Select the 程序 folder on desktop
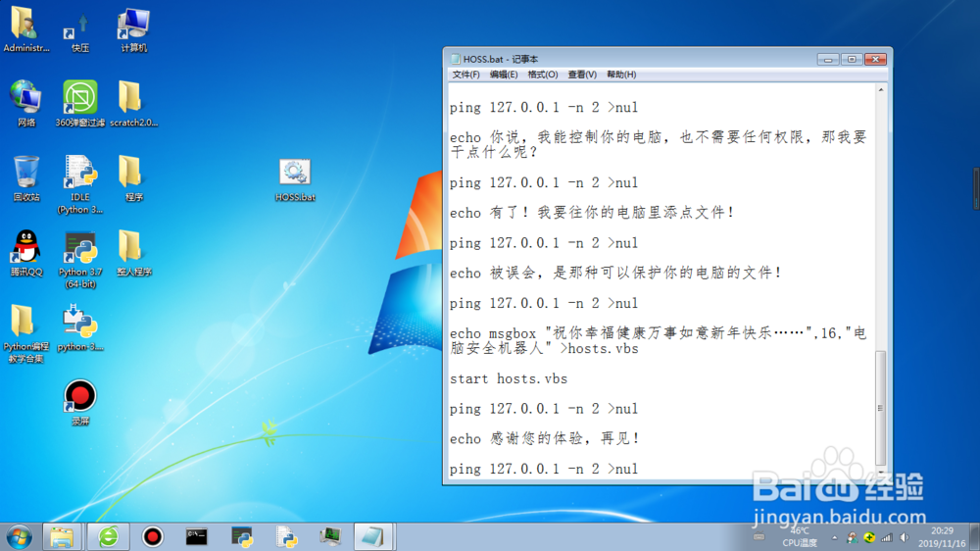The image size is (980, 551). click(133, 178)
